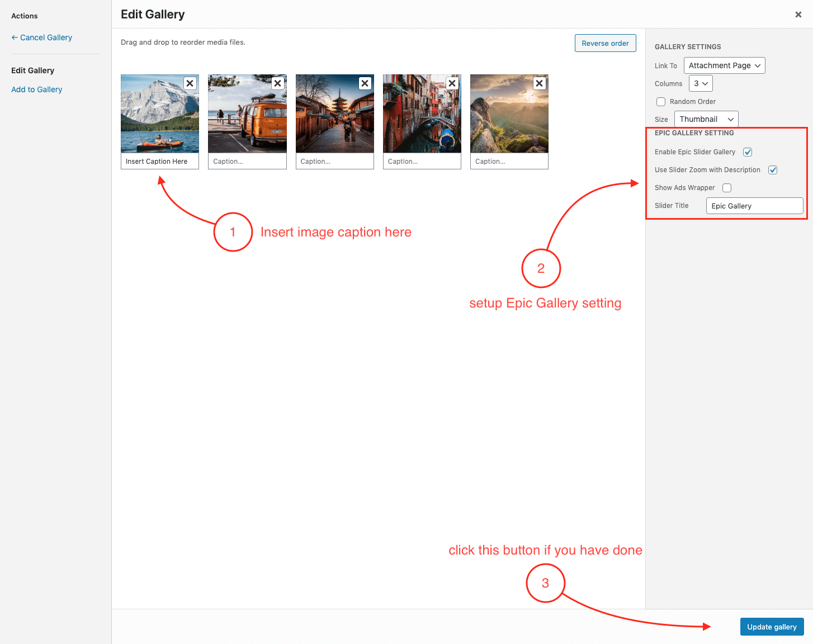The image size is (813, 644).
Task: Remove the orange van image from gallery
Action: pos(277,83)
